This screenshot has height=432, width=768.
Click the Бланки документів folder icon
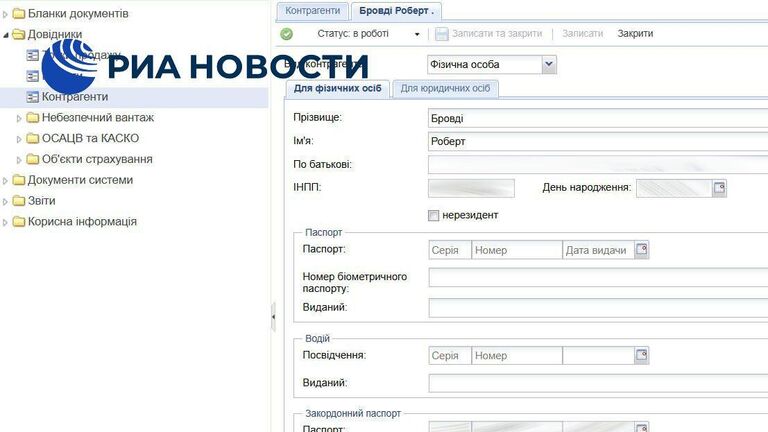tap(19, 14)
